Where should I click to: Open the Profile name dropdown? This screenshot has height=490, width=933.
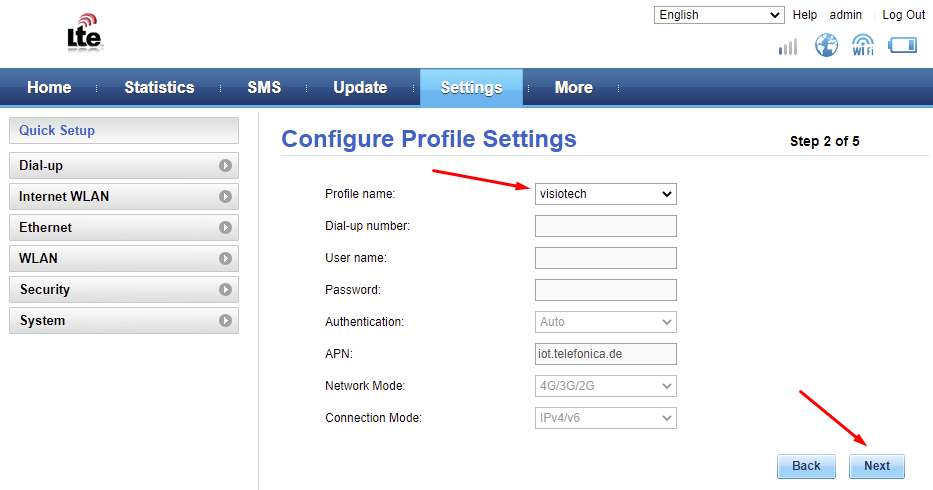(605, 194)
